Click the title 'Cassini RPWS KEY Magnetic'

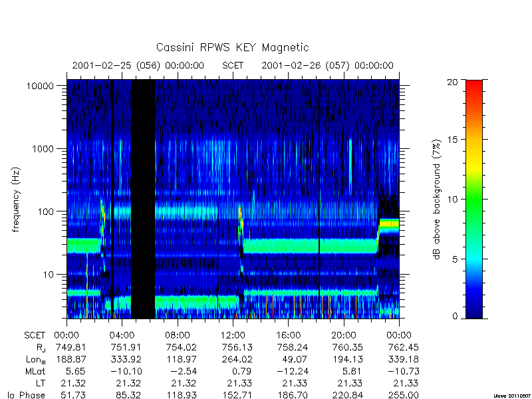[232, 47]
